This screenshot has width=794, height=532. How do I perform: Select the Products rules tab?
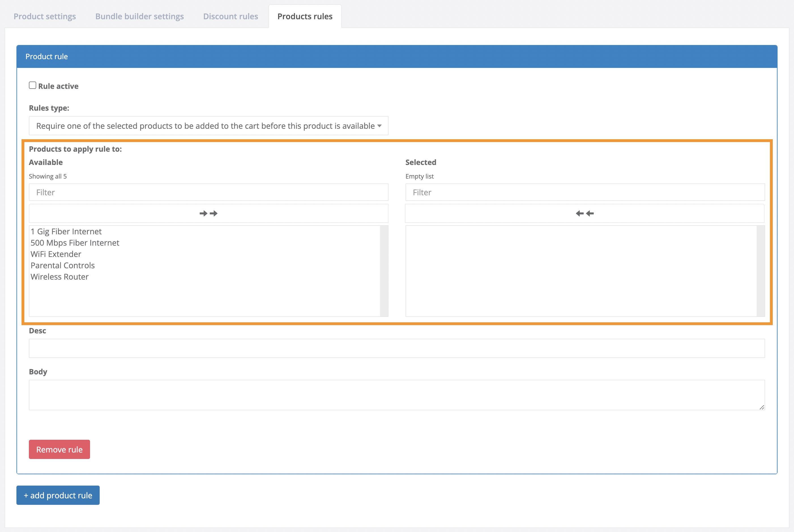305,16
